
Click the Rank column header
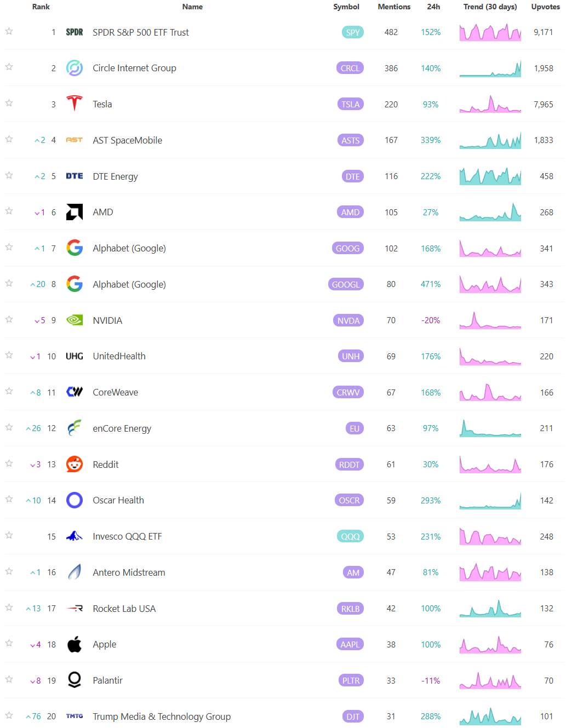tap(41, 7)
